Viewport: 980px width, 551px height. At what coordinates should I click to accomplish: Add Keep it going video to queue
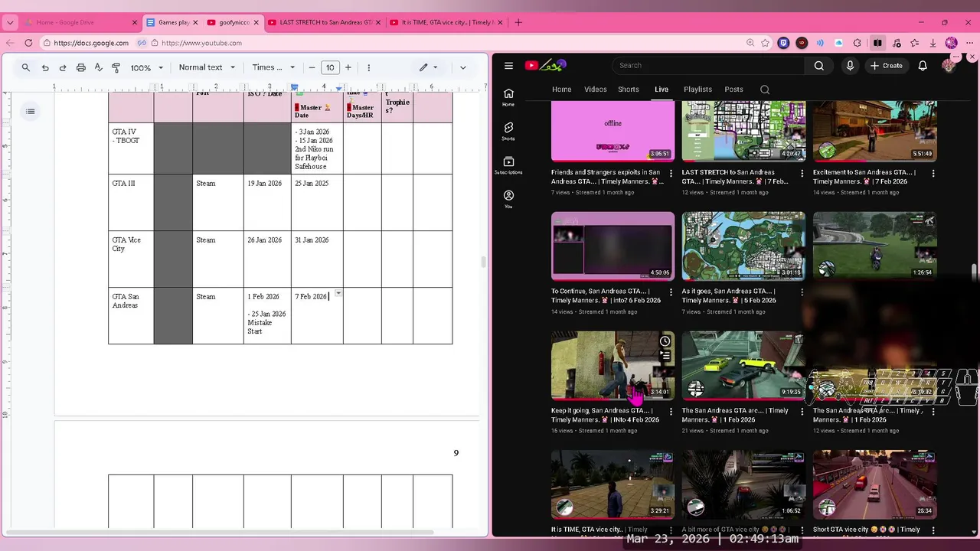665,356
